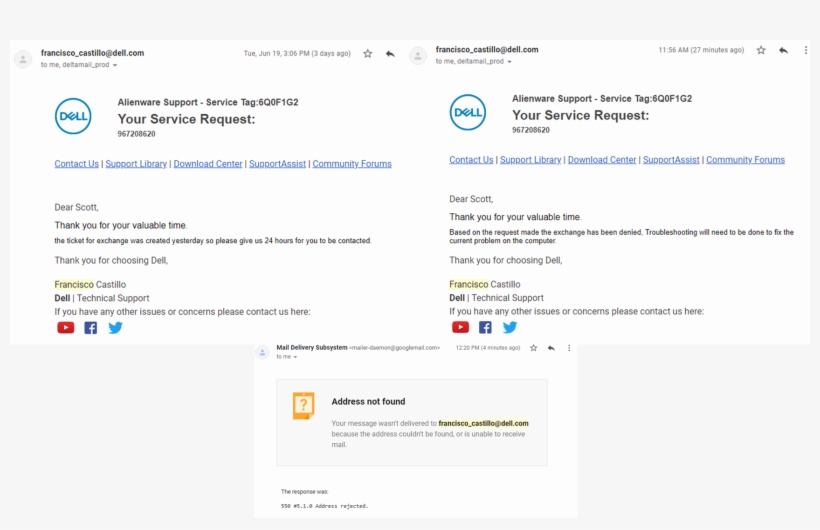Click Francisco Castillo signature in Jun 19 email
The height and width of the screenshot is (530, 820).
pyautogui.click(x=90, y=285)
